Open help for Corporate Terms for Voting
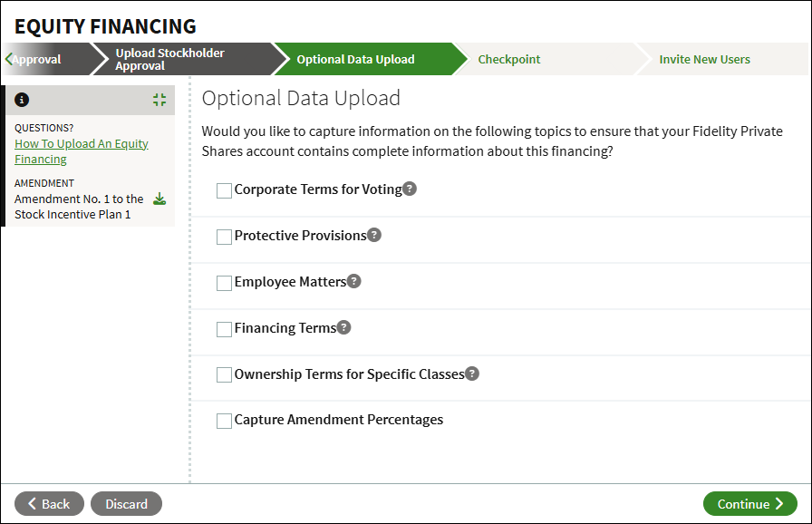 [x=410, y=189]
